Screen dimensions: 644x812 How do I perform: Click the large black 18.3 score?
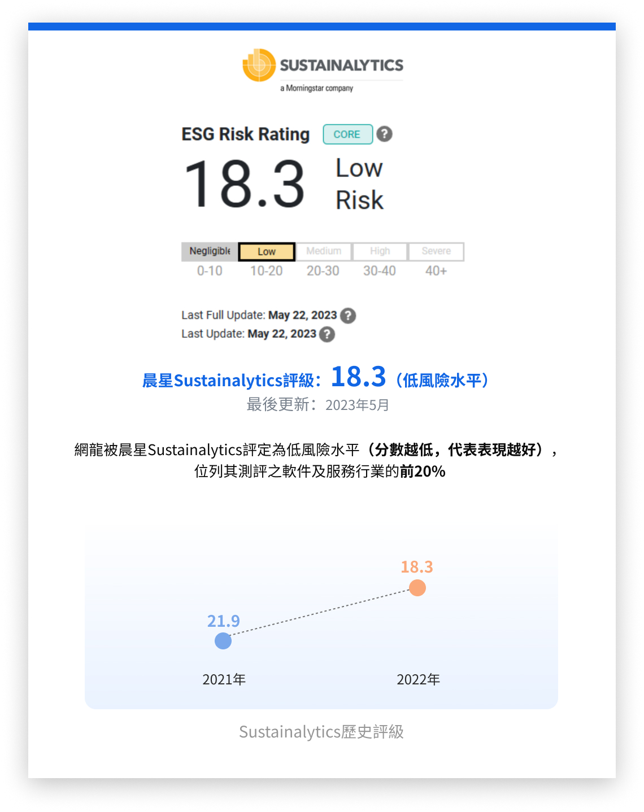click(245, 184)
